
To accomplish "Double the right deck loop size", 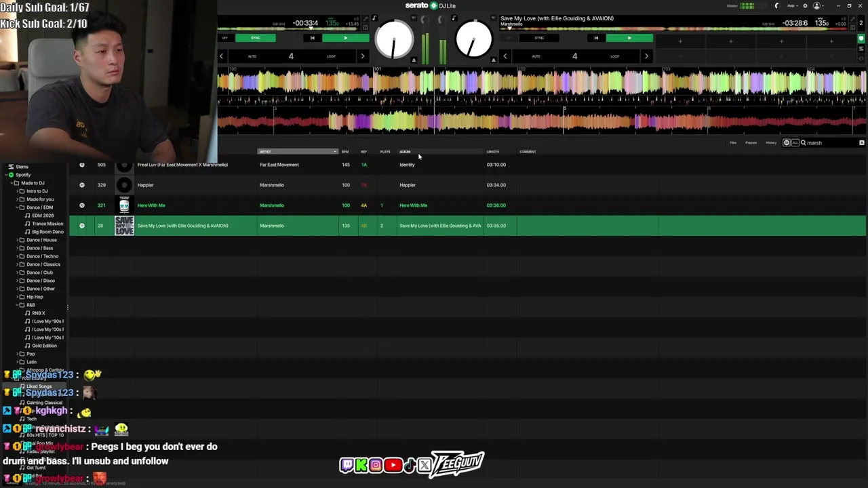I will (x=646, y=56).
